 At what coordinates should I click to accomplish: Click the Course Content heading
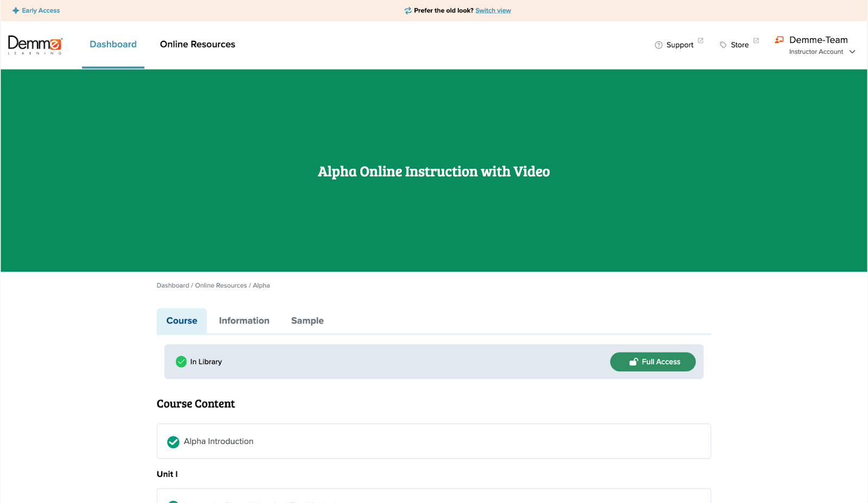(x=196, y=404)
